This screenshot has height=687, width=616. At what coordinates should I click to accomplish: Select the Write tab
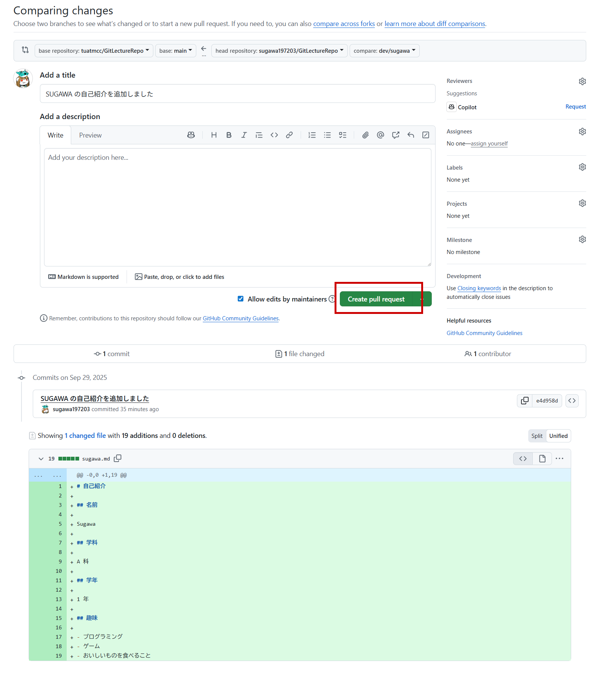point(55,135)
